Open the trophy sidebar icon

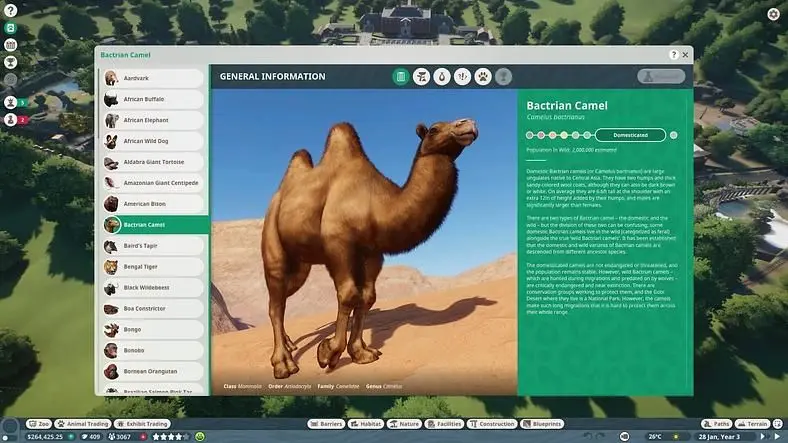point(11,62)
